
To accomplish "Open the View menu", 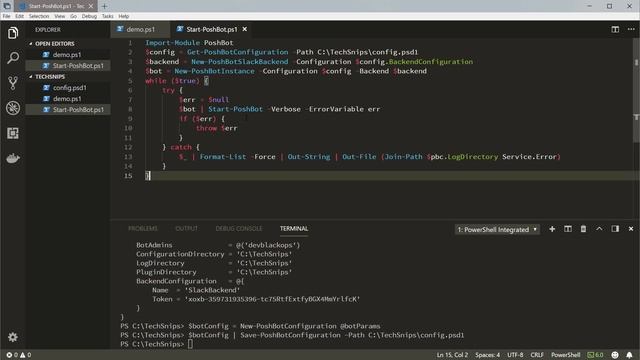I will pos(60,16).
